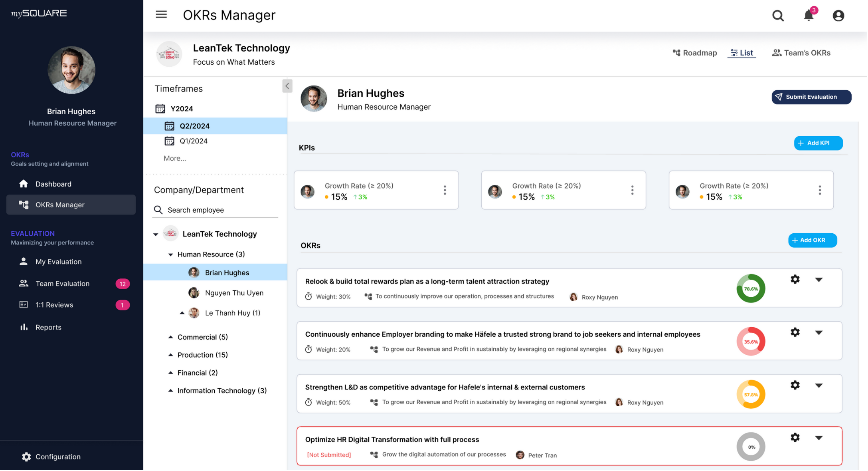868x471 pixels.
Task: Open three-dot menu on first Growth Rate KPI
Action: 445,190
